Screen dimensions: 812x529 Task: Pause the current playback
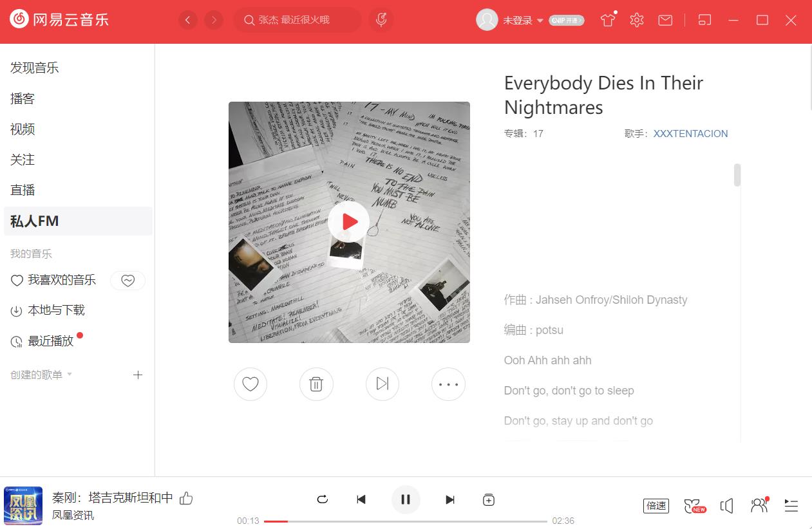pyautogui.click(x=406, y=499)
